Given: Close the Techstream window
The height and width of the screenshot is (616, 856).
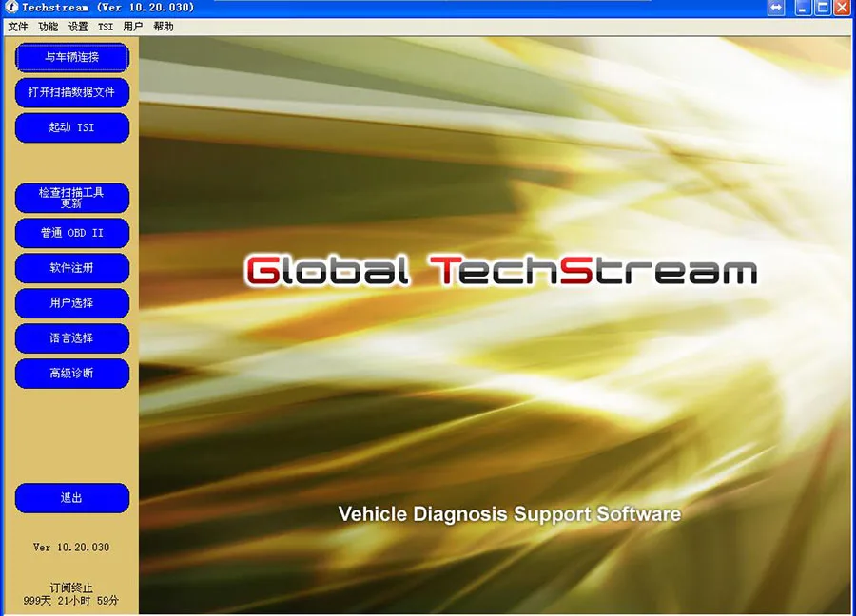Looking at the screenshot, I should (x=842, y=8).
